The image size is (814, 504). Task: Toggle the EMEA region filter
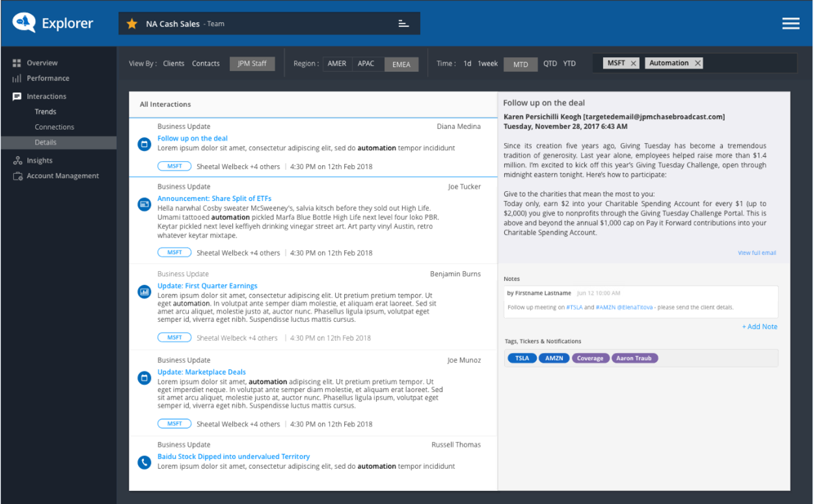[401, 64]
